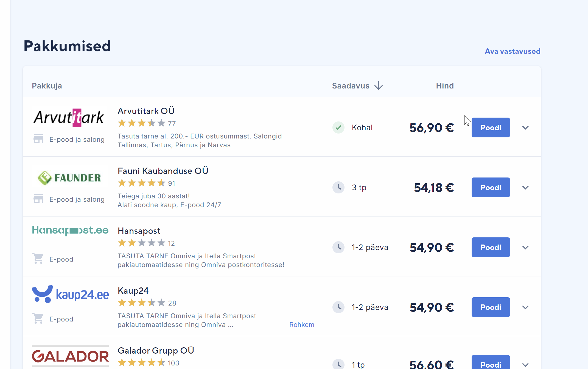Expand the Galador Grupp OÜ offer details
Viewport: 588px width, 369px height.
click(x=525, y=365)
